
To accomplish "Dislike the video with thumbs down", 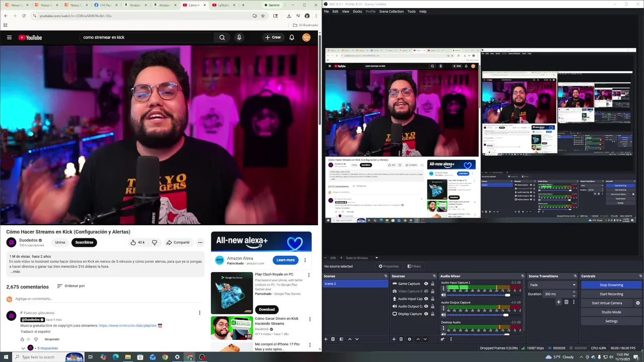I will (x=154, y=242).
